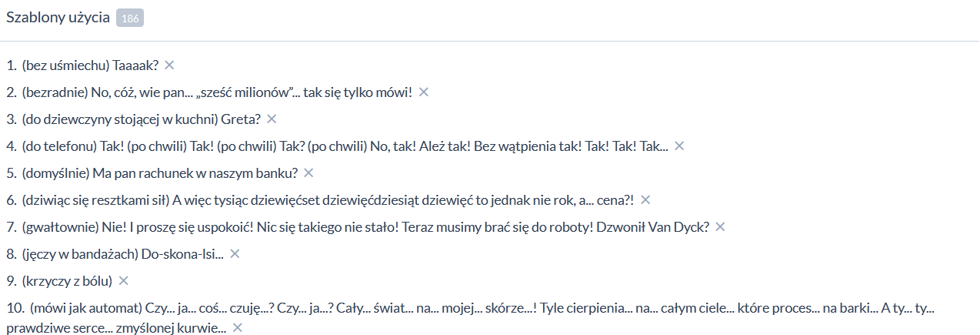
Task: Remove the "(bez uśmiechu) Taaaak?" entry
Action: point(169,65)
